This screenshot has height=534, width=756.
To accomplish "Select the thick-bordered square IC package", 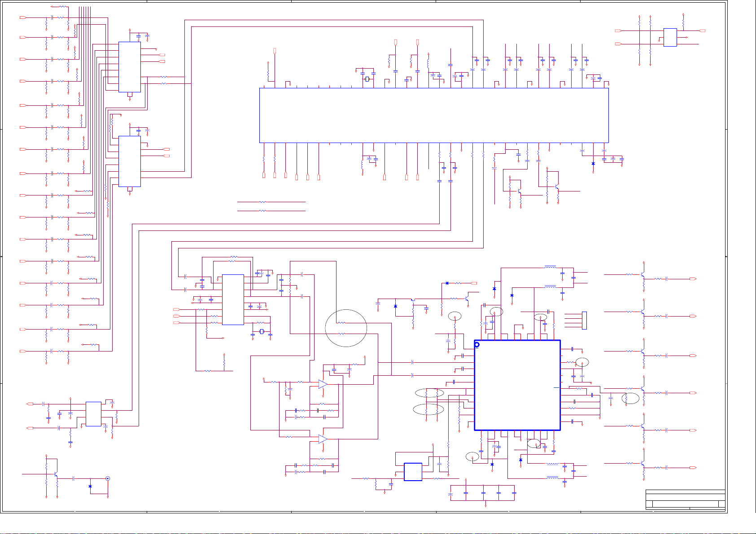I will tap(517, 385).
